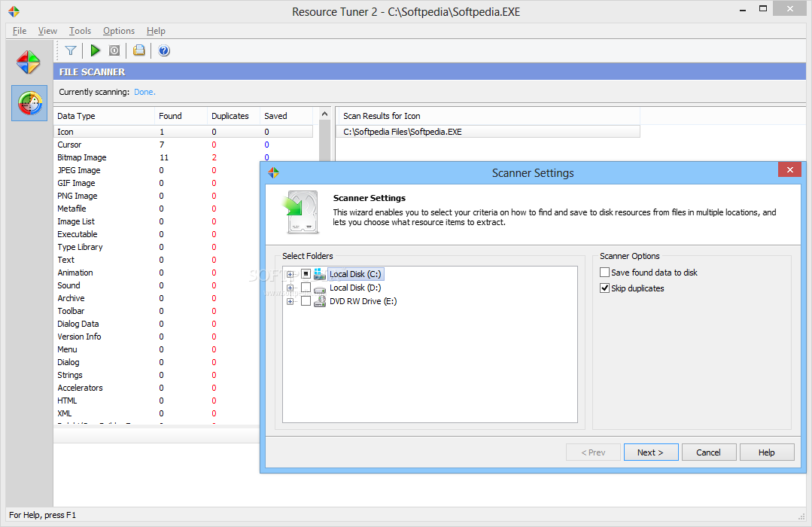This screenshot has width=812, height=527.
Task: Expand the Local Disk (D:) tree node
Action: (290, 288)
